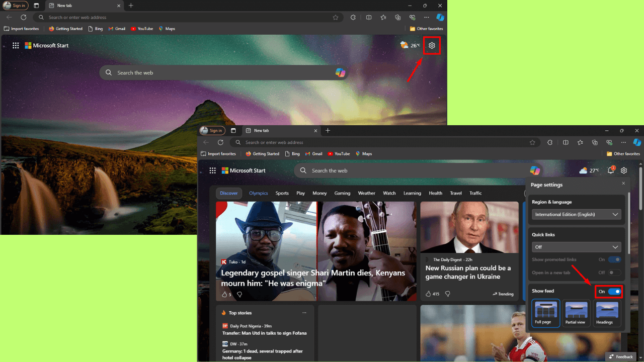Open Collections icon in back window toolbar

(398, 17)
